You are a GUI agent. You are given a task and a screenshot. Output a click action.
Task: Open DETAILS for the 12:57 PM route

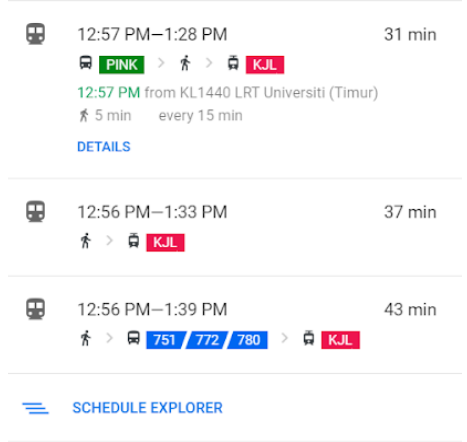[x=104, y=147]
